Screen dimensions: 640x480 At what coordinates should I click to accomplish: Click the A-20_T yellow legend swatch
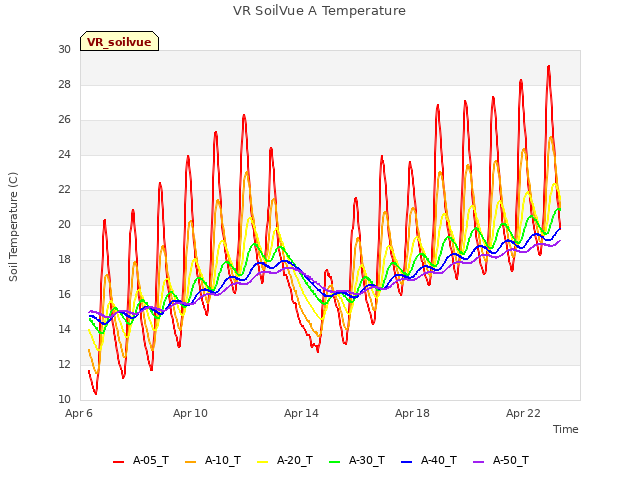click(262, 462)
